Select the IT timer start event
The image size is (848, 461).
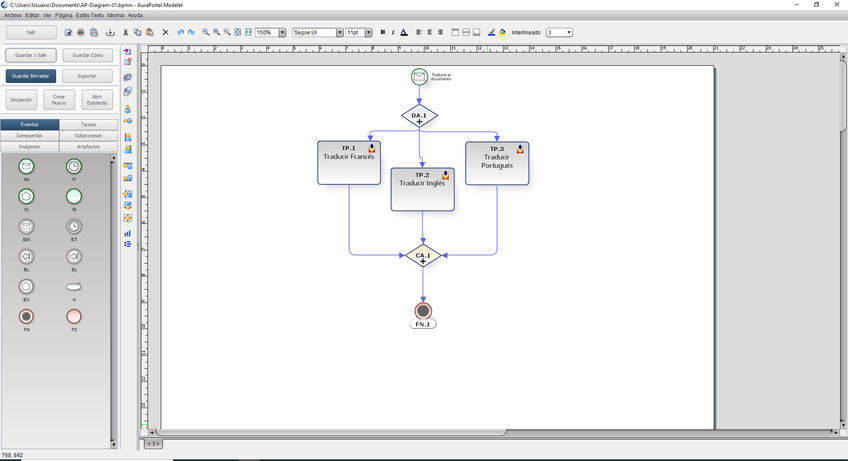tap(74, 166)
